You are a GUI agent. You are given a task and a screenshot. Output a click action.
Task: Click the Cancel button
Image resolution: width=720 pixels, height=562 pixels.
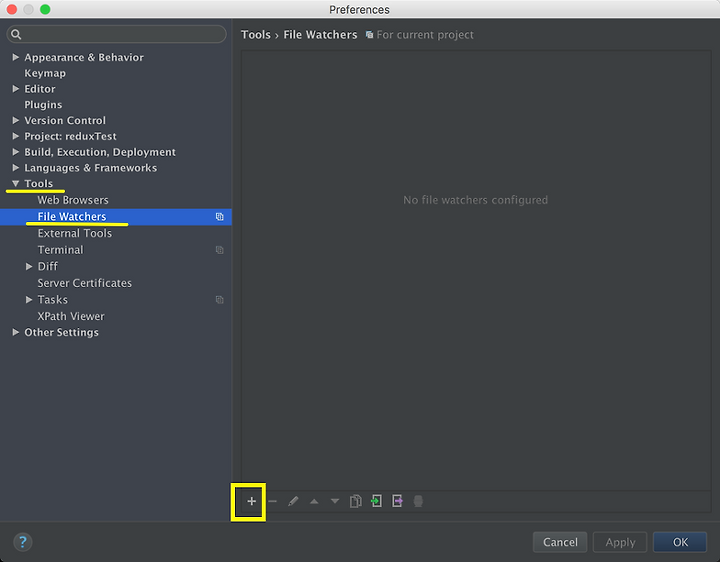[560, 542]
